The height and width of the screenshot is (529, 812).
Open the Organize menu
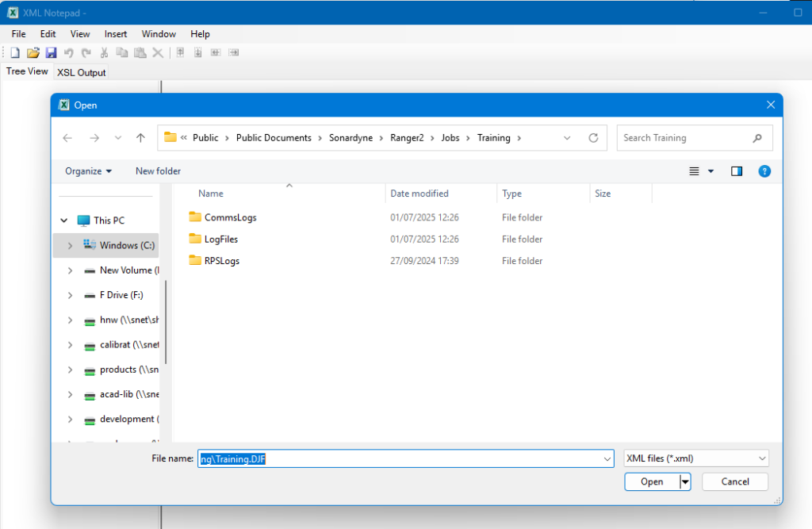[88, 171]
